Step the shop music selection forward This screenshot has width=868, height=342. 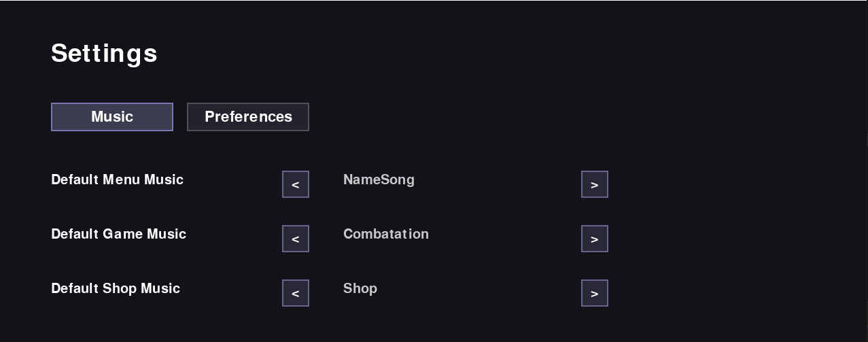point(595,293)
